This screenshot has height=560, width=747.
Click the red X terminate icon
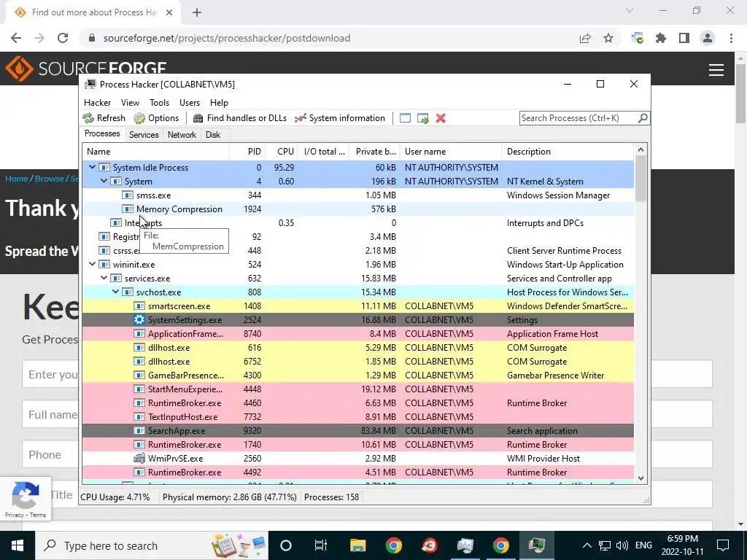pyautogui.click(x=441, y=118)
